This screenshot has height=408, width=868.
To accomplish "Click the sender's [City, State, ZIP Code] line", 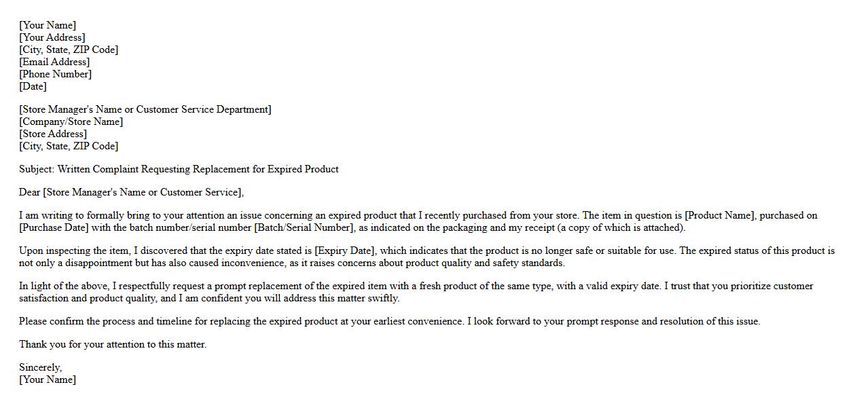I will pyautogui.click(x=69, y=50).
